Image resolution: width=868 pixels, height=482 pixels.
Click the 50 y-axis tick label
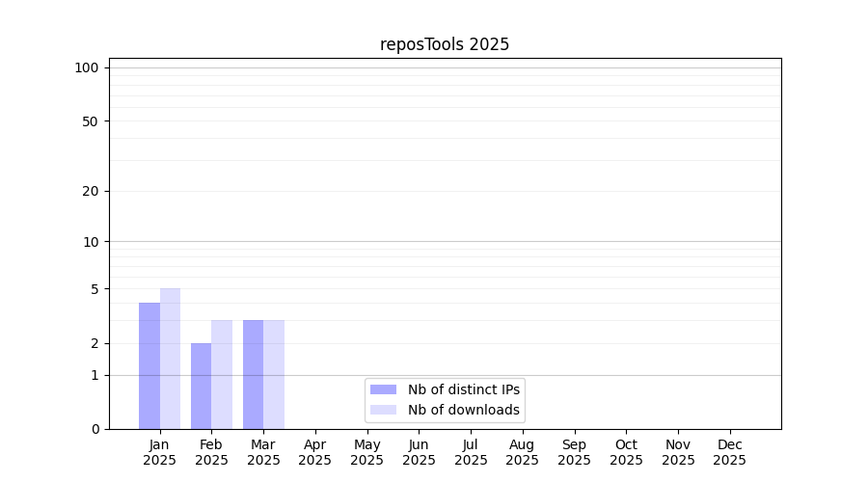[x=90, y=121]
